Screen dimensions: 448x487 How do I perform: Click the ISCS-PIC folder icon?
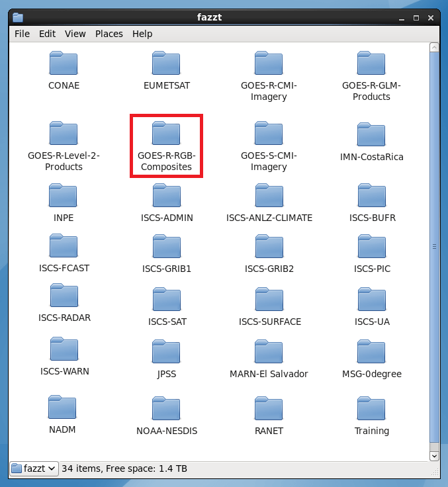tap(372, 247)
